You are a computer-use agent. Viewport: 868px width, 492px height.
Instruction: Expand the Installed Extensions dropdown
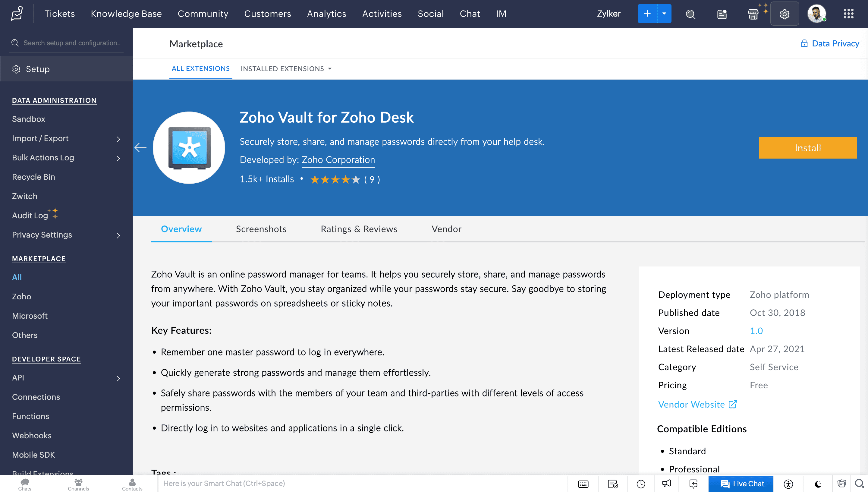tap(286, 69)
